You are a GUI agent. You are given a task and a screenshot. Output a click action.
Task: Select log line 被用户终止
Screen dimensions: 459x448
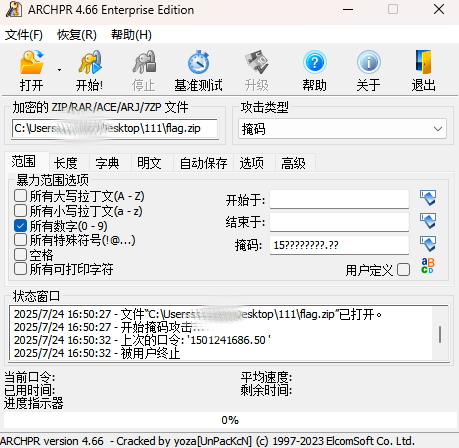[x=97, y=353]
